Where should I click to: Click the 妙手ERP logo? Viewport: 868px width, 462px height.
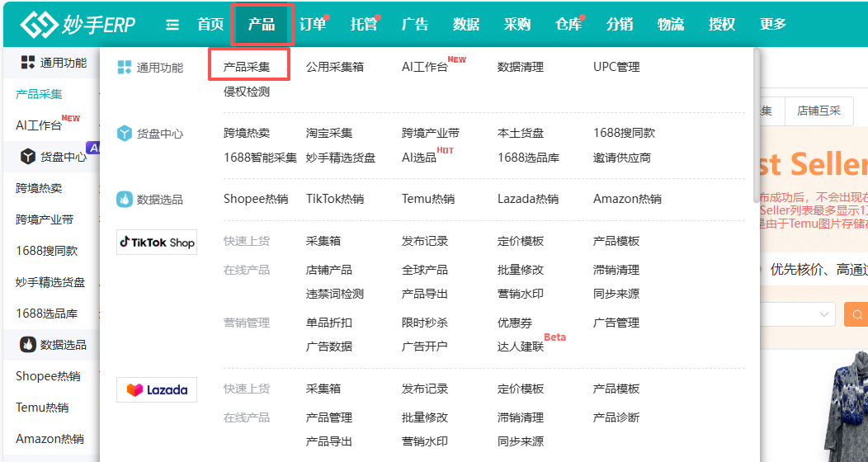tap(78, 24)
